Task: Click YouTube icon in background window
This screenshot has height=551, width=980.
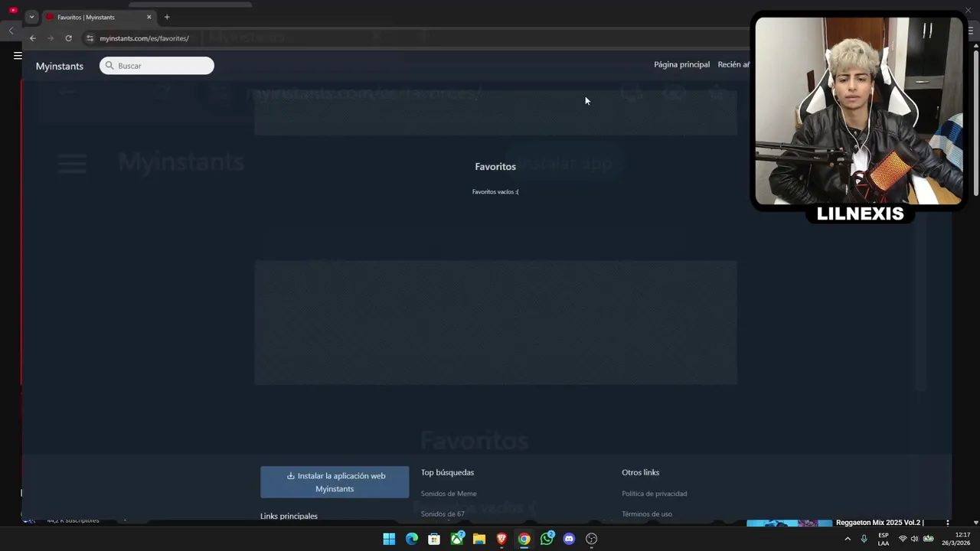Action: [13, 10]
